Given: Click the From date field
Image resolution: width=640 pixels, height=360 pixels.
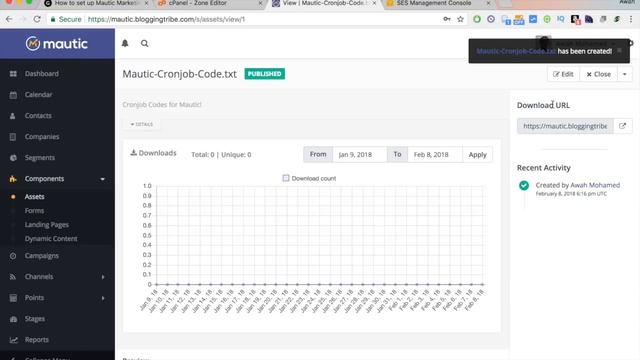Looking at the screenshot, I should click(360, 155).
